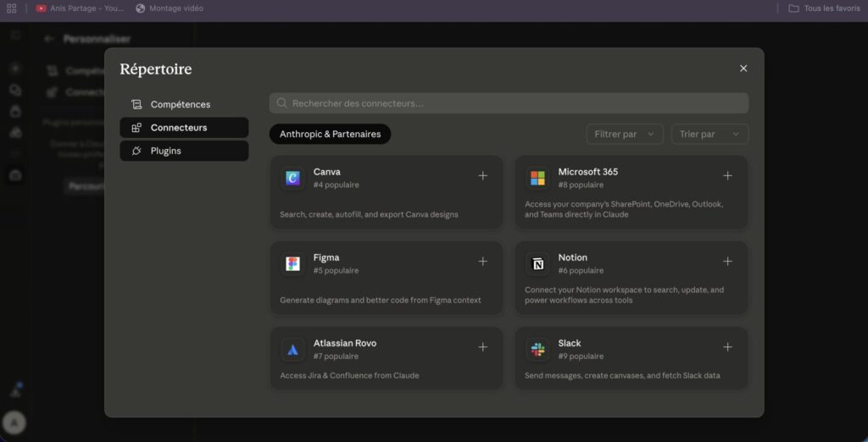
Task: Open the Trier par dropdown
Action: coord(709,134)
